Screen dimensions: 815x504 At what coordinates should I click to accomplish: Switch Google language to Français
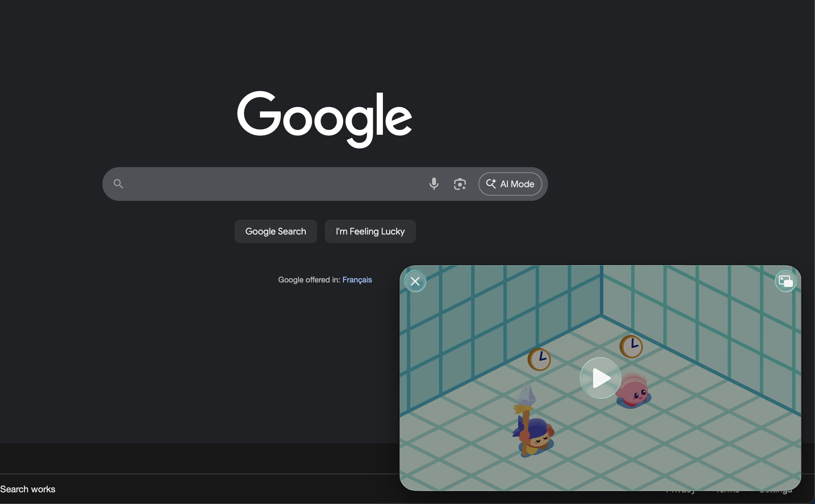coord(357,280)
